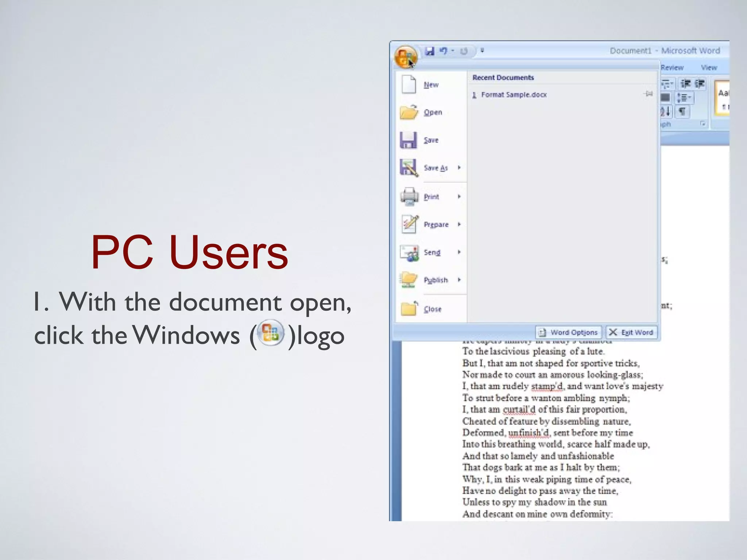747x560 pixels.
Task: Switch to the Review ribbon tab
Action: click(672, 67)
